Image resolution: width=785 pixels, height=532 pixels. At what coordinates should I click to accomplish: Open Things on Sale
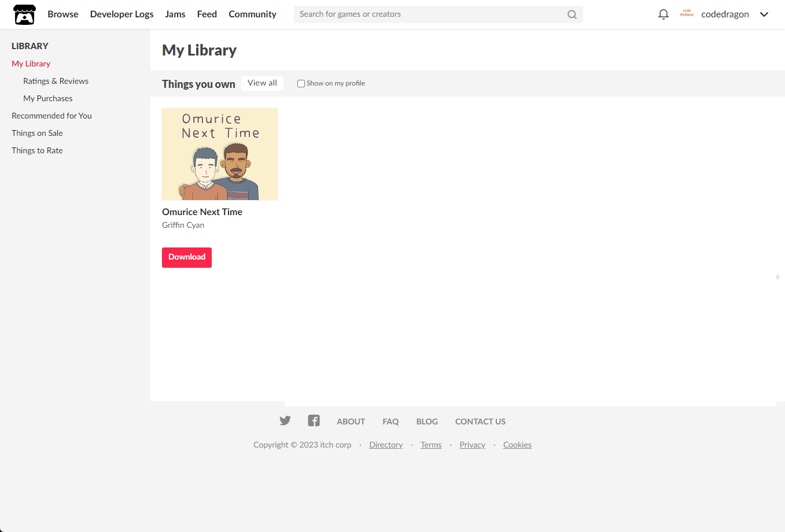click(x=38, y=133)
